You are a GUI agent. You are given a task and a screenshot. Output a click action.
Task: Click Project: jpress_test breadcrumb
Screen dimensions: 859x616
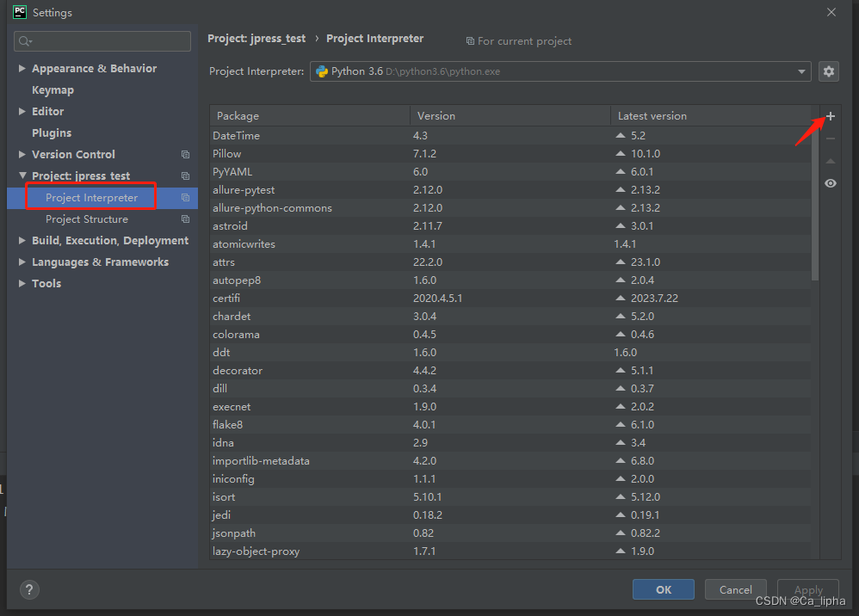click(256, 39)
